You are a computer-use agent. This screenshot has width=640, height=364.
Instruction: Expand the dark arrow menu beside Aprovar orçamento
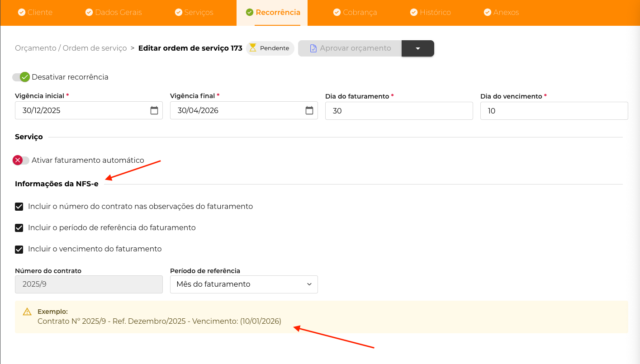[x=417, y=48]
